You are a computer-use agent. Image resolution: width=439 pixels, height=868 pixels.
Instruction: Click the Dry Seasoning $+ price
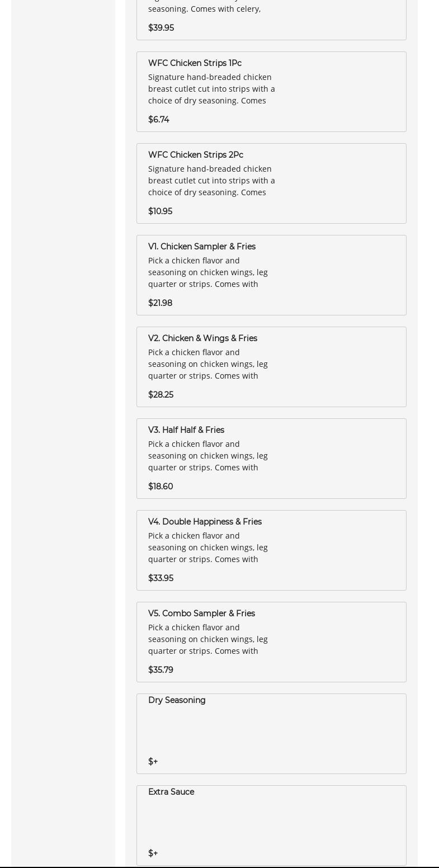tap(153, 762)
